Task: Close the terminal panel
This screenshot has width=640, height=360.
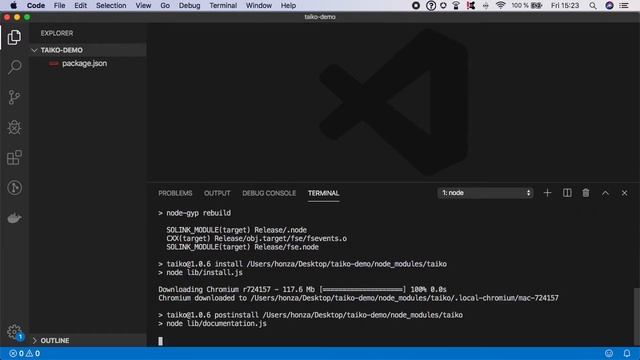Action: tap(624, 193)
